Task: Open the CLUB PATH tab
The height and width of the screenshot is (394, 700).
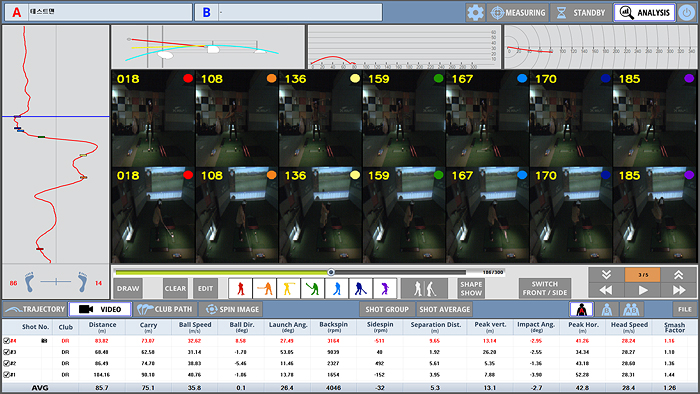Action: tap(165, 309)
